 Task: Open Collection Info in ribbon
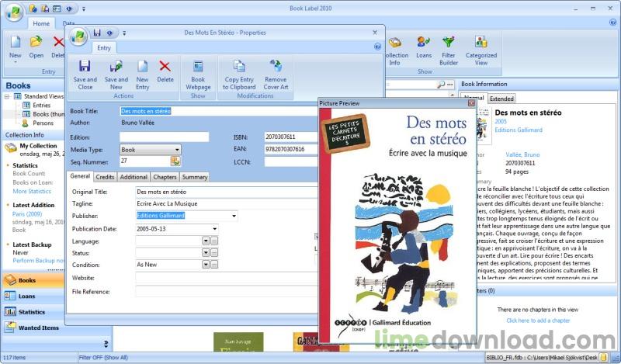[x=394, y=50]
